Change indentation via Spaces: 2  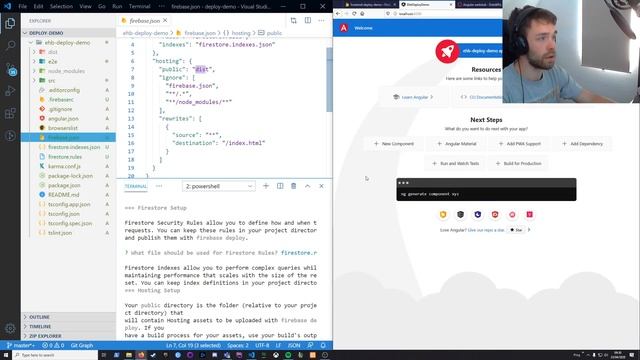click(238, 345)
